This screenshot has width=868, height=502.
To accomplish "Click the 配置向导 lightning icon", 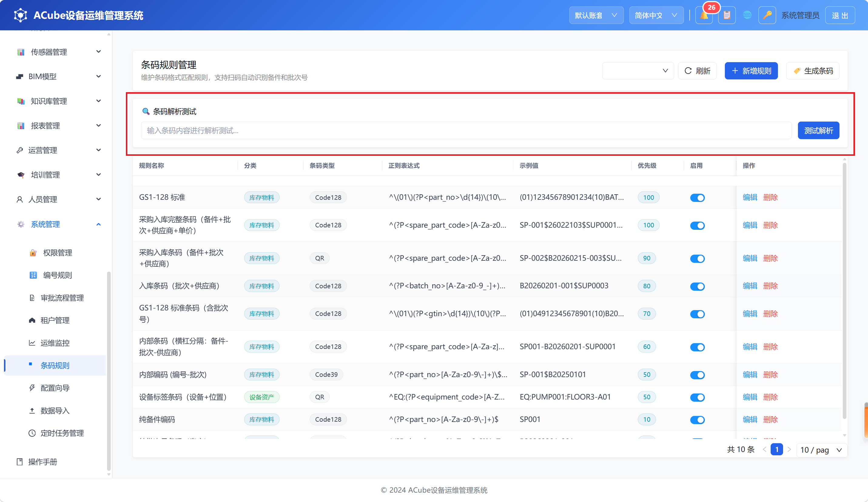I will [x=32, y=388].
